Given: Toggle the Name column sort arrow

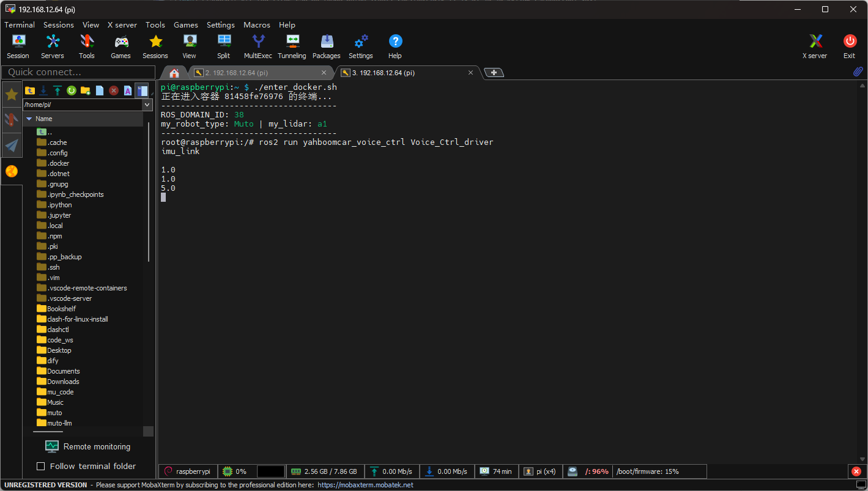Looking at the screenshot, I should 28,119.
